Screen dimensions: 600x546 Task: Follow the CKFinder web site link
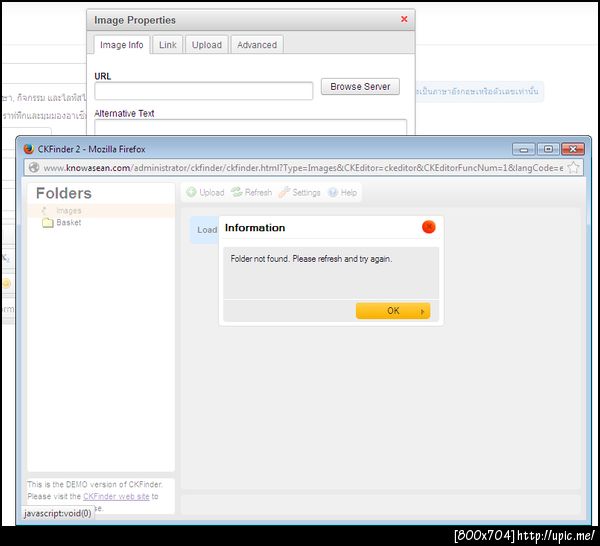tap(116, 496)
